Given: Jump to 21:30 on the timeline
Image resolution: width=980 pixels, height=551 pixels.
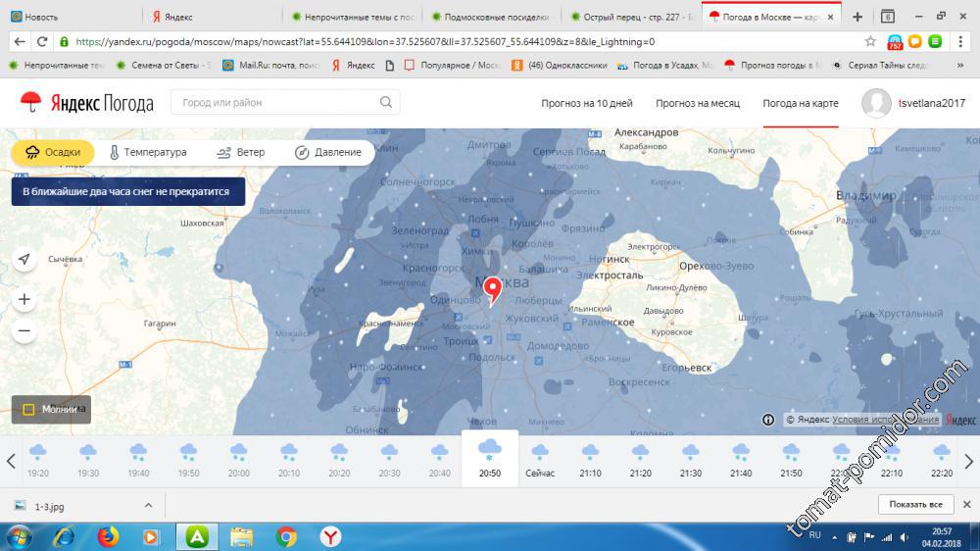Looking at the screenshot, I should click(691, 461).
